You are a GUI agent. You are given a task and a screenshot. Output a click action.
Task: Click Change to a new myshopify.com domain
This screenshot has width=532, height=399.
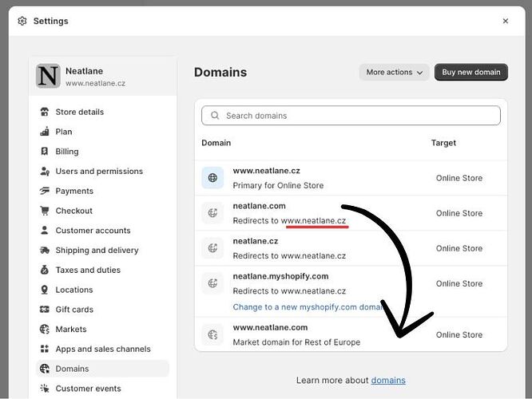point(308,307)
